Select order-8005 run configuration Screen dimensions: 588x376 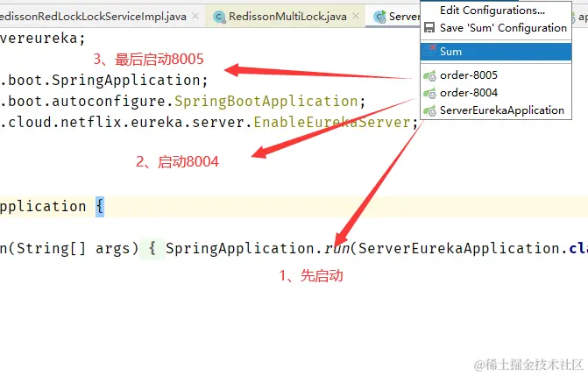click(496, 75)
